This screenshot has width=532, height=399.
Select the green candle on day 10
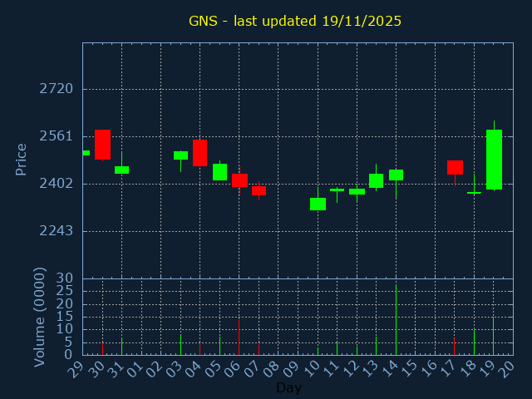(x=318, y=204)
